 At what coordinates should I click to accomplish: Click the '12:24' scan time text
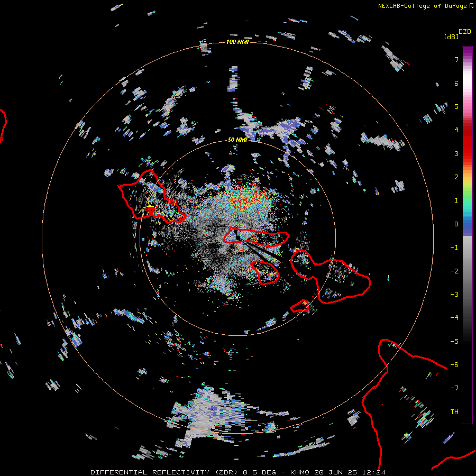[373, 472]
